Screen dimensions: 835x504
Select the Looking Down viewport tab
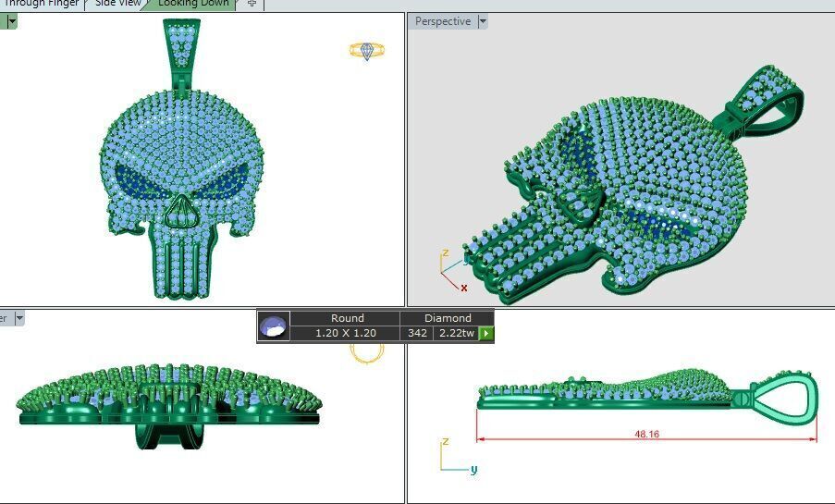(192, 4)
